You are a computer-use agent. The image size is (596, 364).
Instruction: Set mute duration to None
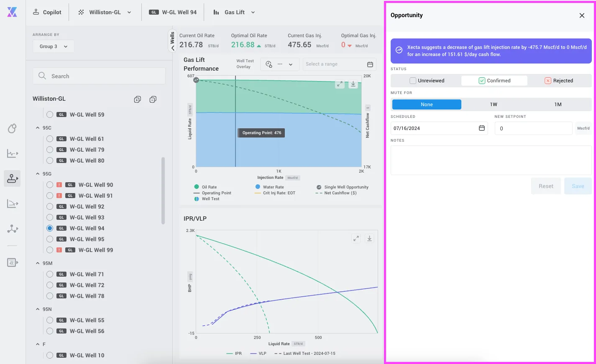click(x=427, y=104)
